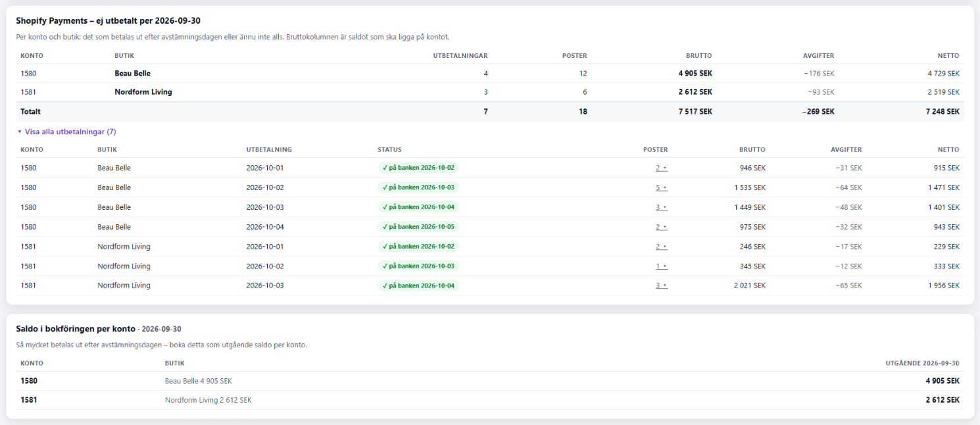Image resolution: width=980 pixels, height=425 pixels.
Task: Click the "Saldo i bokföringen per konto" heading
Action: 76,329
